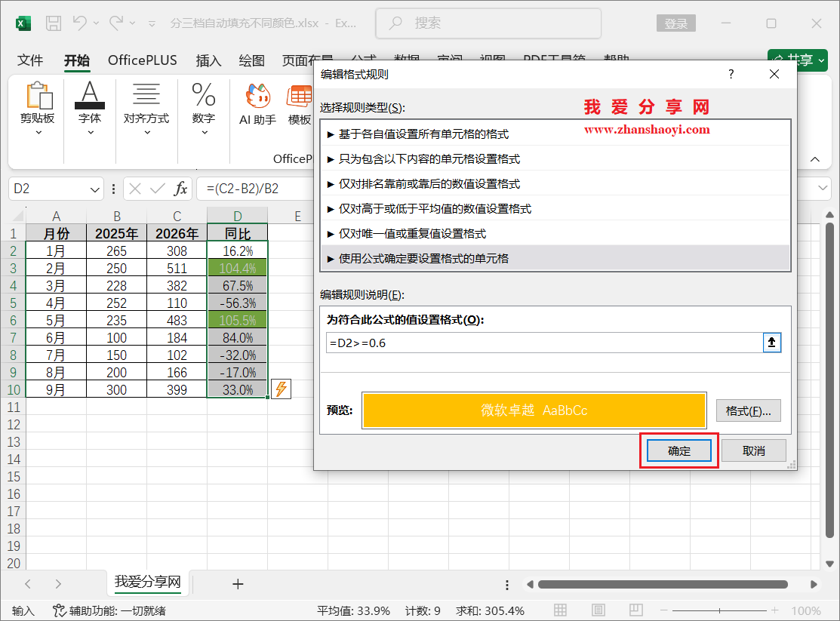Select rule type 仅对唯一值或重复值设置格式

click(555, 234)
